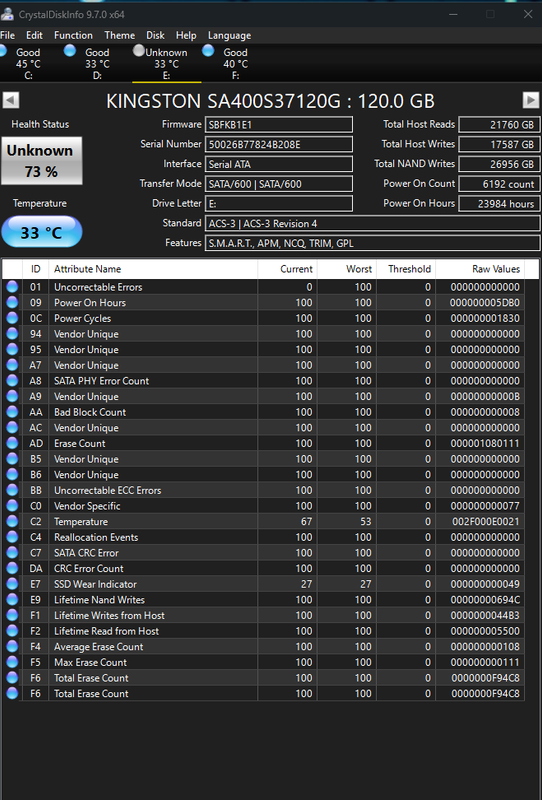Click Power On Count value 6192 count
The height and width of the screenshot is (800, 542).
pyautogui.click(x=500, y=184)
